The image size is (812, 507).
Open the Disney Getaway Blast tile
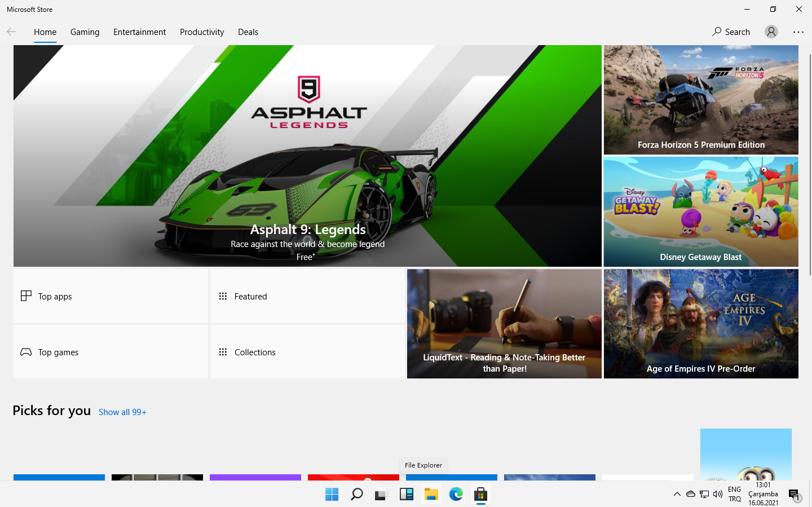pos(701,211)
